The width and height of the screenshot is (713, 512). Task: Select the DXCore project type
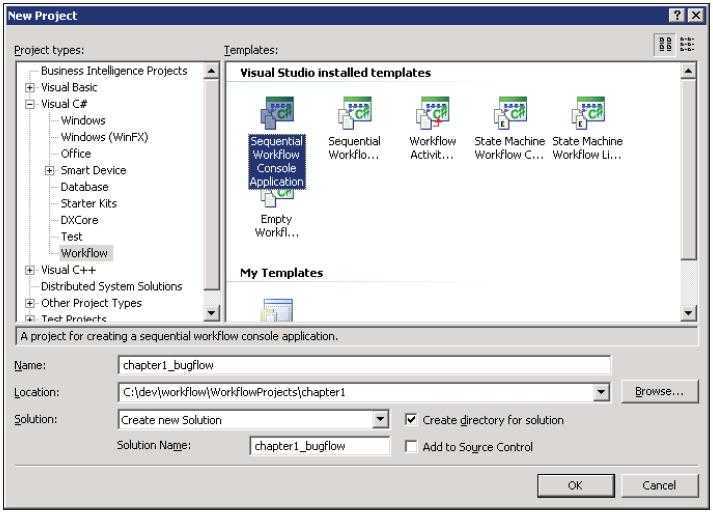click(x=80, y=220)
